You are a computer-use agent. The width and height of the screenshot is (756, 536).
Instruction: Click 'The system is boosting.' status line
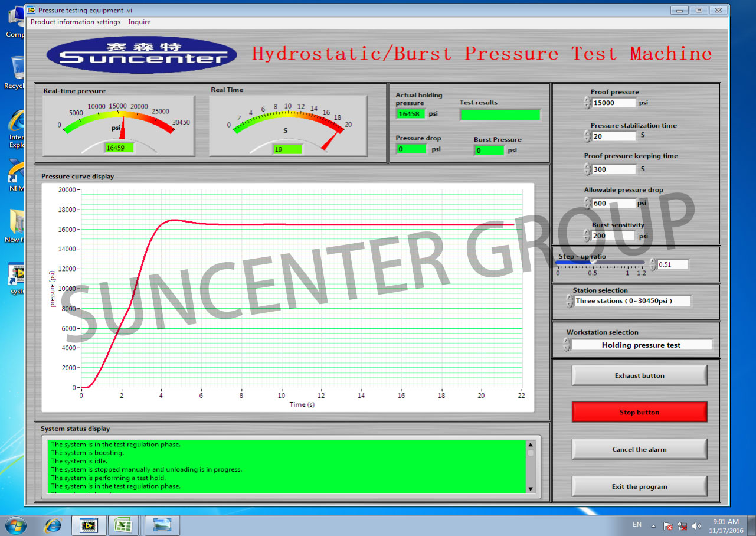point(87,453)
